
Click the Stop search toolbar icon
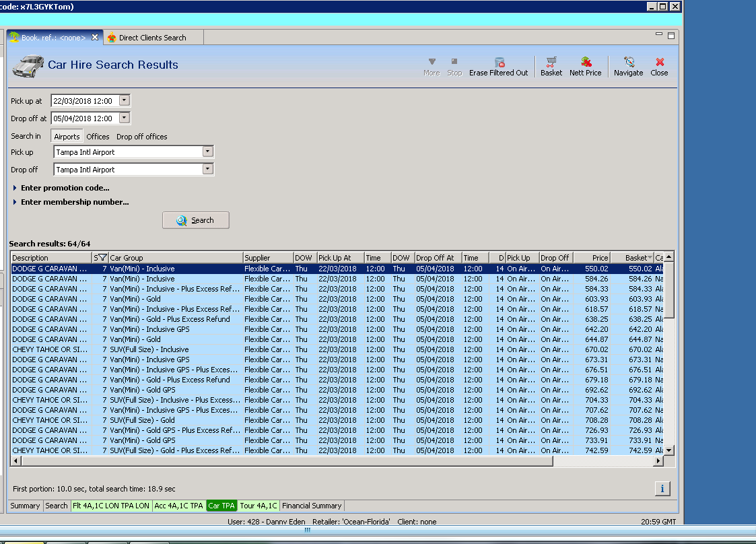coord(454,63)
